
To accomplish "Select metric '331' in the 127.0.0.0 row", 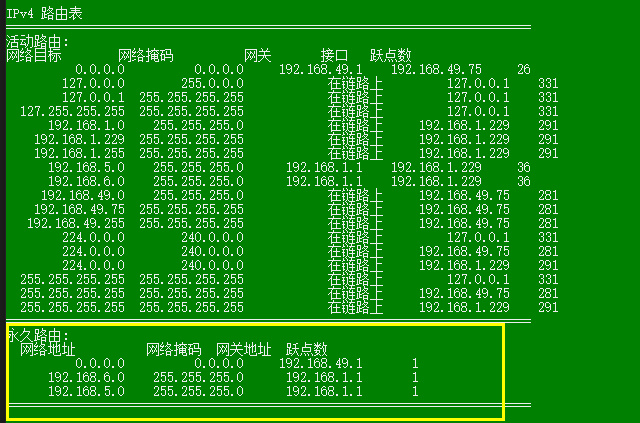I will pyautogui.click(x=548, y=83).
